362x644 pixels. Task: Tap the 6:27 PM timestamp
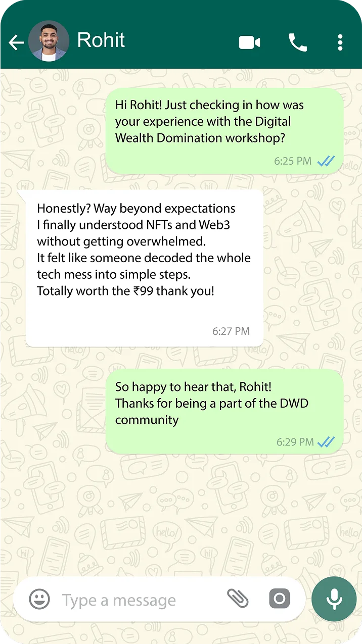point(231,331)
